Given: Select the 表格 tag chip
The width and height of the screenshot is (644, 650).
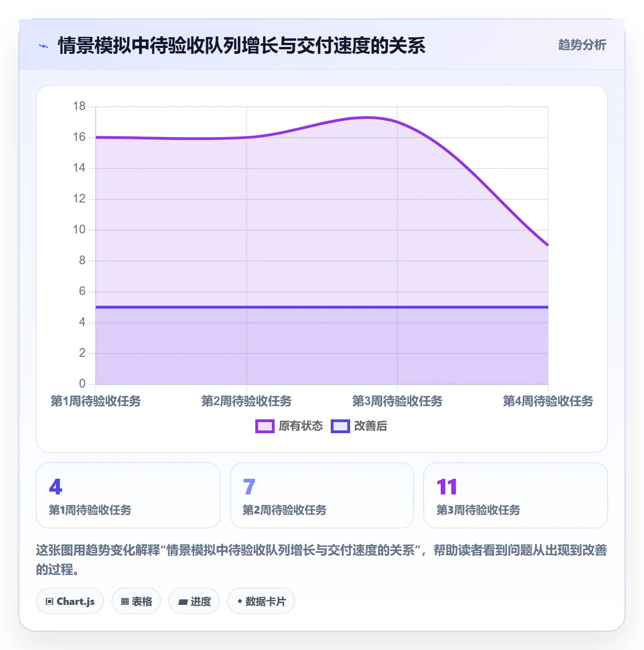Looking at the screenshot, I should pos(136,601).
